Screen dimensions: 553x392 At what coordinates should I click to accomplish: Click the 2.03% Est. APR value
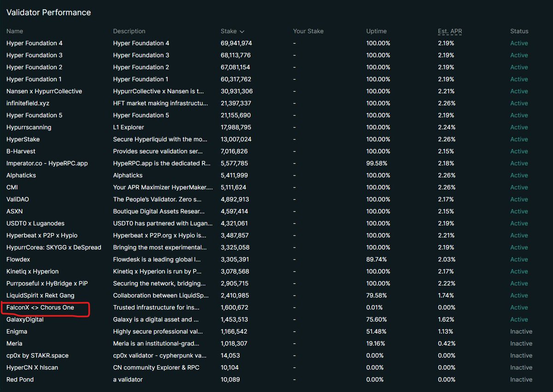446,259
